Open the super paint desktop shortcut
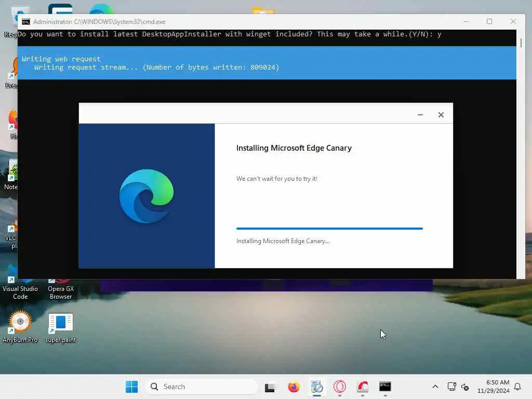This screenshot has width=532, height=399. [x=61, y=328]
